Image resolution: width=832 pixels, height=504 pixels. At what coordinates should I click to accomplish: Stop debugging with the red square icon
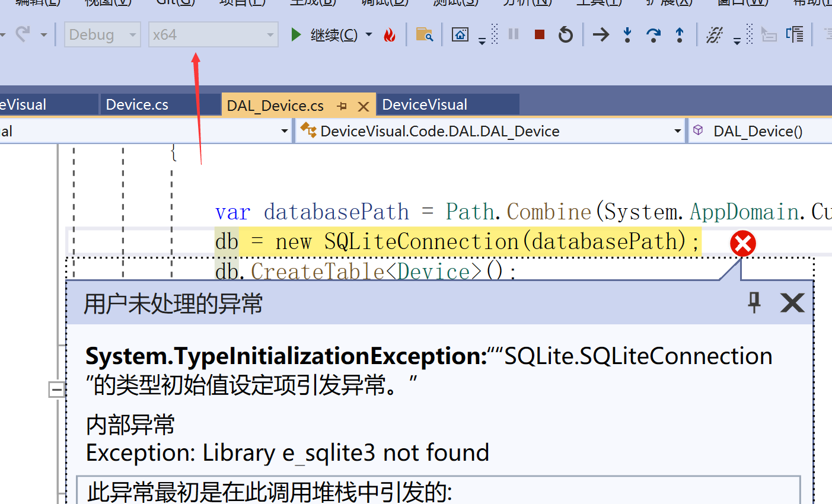[538, 34]
